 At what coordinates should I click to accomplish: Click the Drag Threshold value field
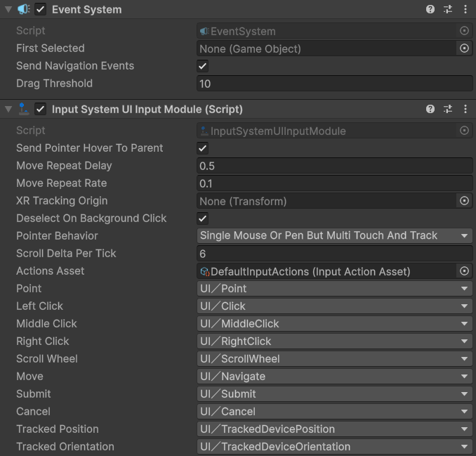pyautogui.click(x=335, y=84)
